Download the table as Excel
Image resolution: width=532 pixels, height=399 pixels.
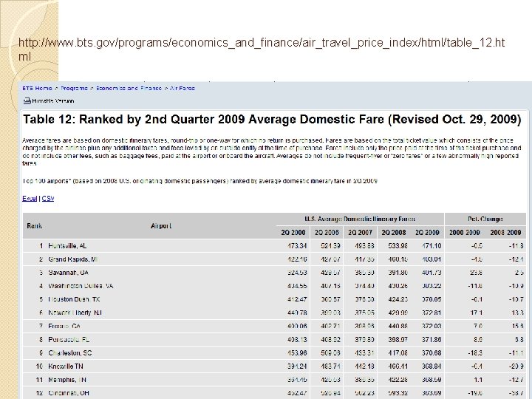(30, 199)
